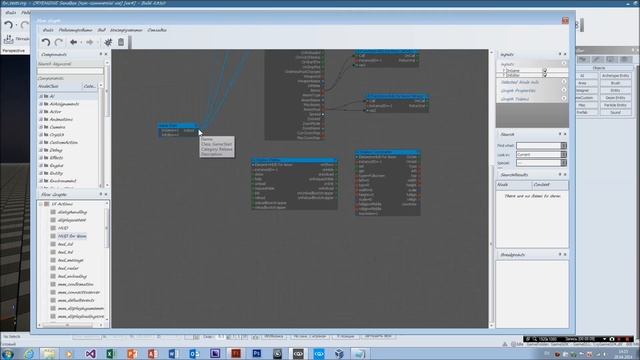Screen dimensions: 640x360
Task: Click the back navigation arrow in Flow Graph toolbar
Action: (x=73, y=42)
